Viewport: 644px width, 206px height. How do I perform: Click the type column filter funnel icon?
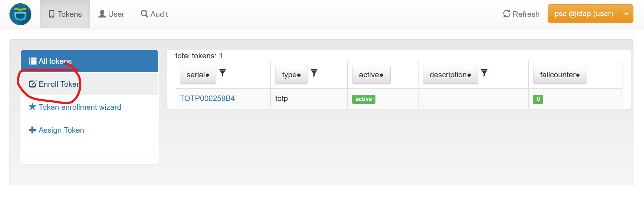click(x=314, y=73)
